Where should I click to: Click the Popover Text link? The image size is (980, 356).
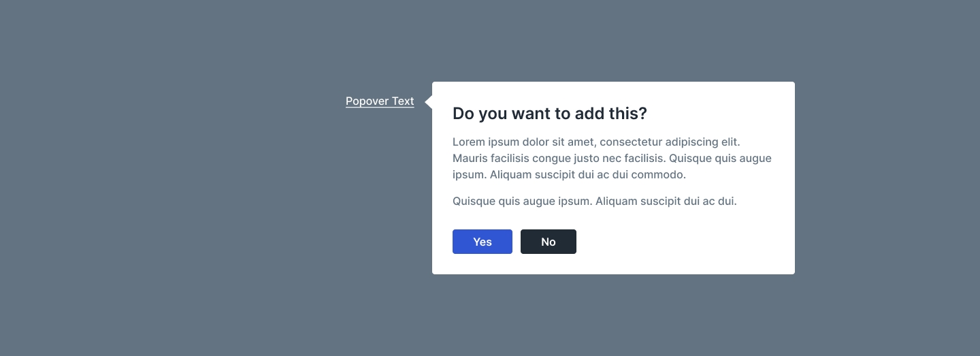coord(380,101)
